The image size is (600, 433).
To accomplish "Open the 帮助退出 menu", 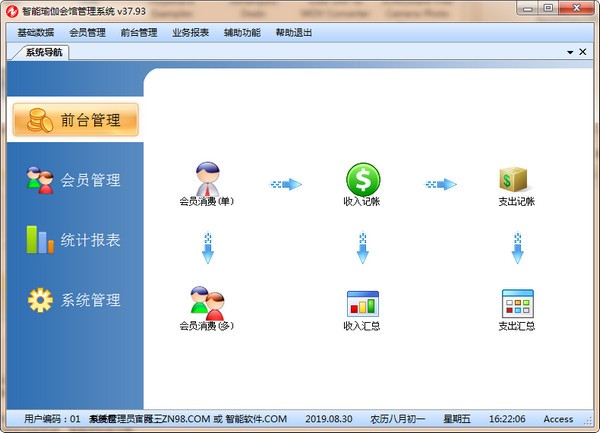I will click(294, 32).
